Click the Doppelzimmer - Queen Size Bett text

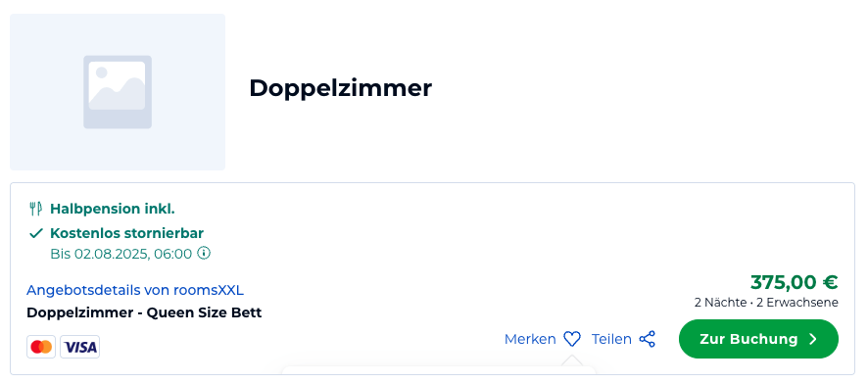144,312
